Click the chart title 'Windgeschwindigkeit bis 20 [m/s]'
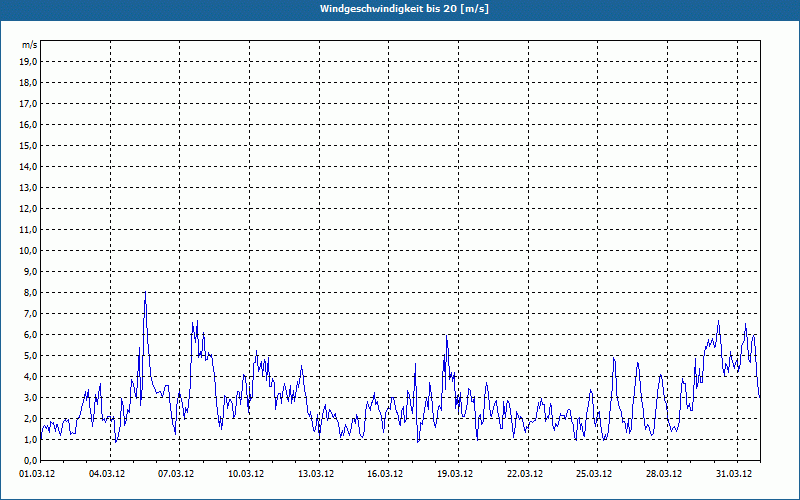This screenshot has width=800, height=500. [404, 9]
